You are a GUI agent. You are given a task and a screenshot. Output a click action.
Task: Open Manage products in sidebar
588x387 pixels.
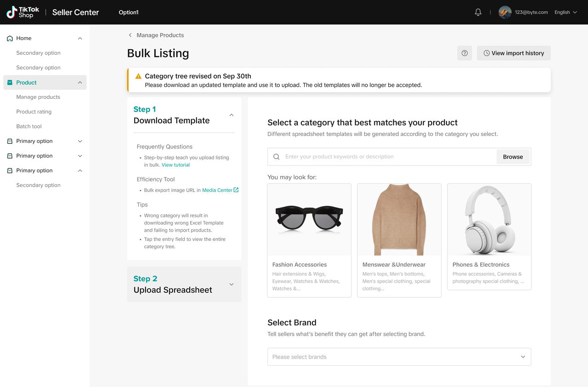coord(38,97)
